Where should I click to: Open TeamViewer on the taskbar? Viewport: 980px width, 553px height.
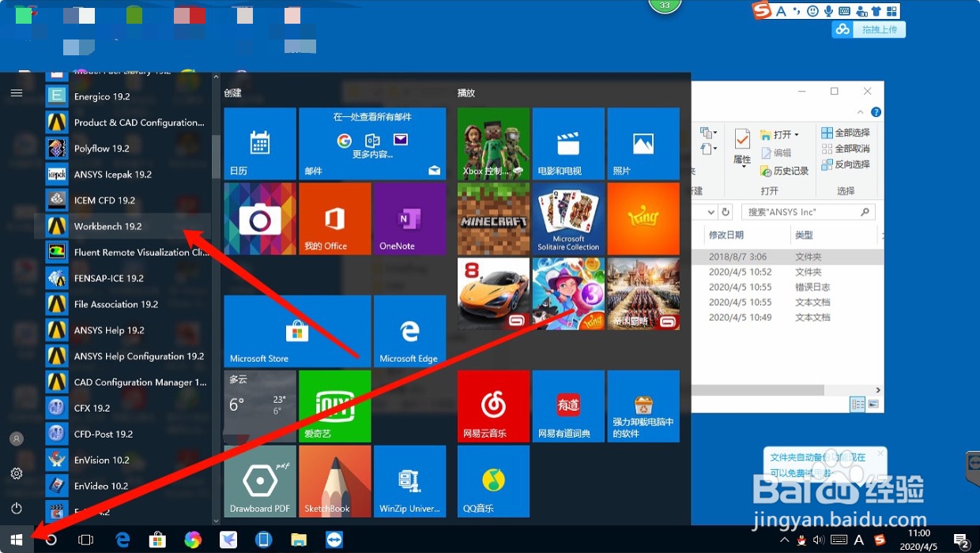coord(335,540)
